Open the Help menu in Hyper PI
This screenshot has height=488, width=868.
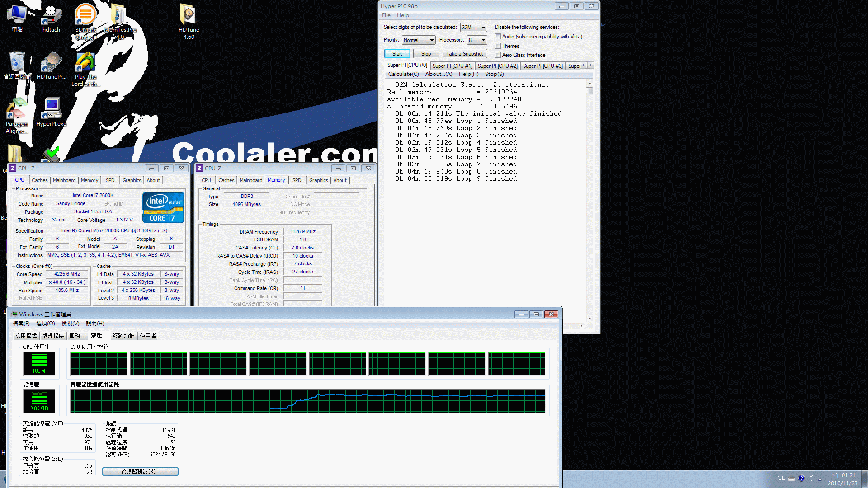point(403,15)
